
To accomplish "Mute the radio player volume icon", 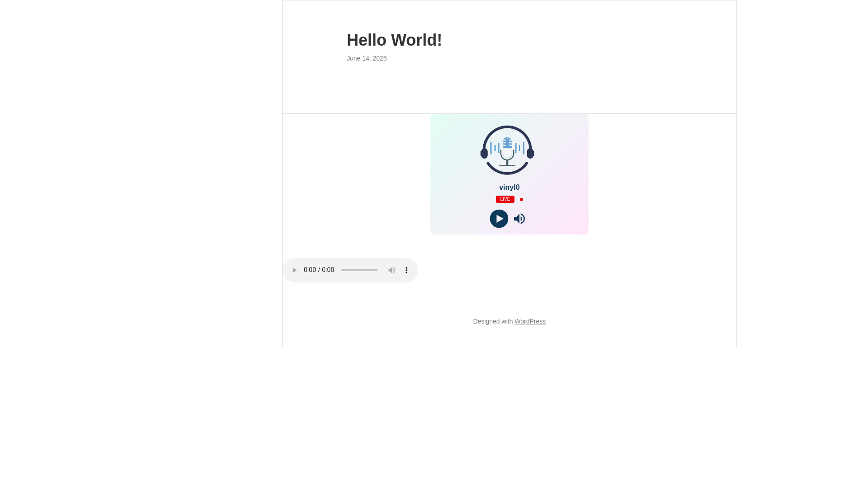I will pos(519,219).
